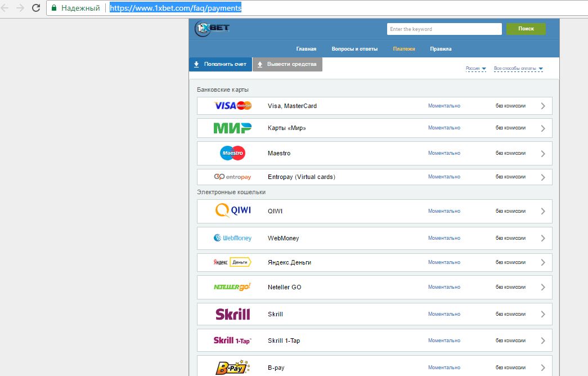Click без комиссии in the Maestro row

point(510,153)
